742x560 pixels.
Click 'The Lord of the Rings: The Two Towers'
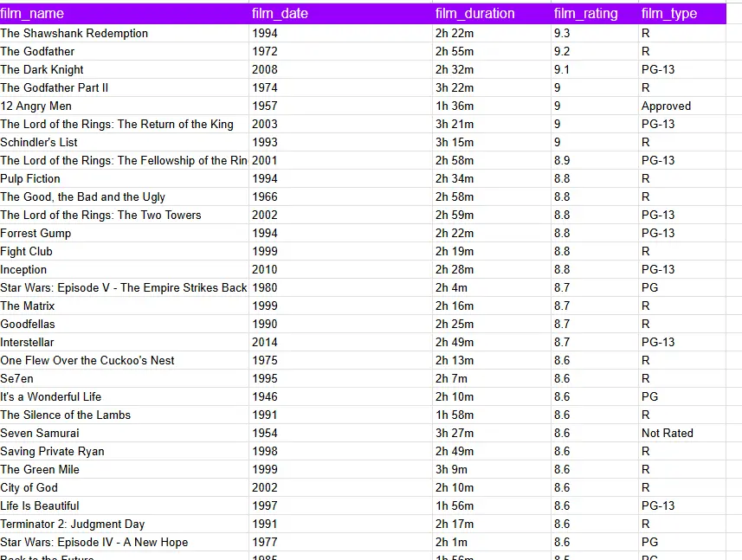coord(124,215)
